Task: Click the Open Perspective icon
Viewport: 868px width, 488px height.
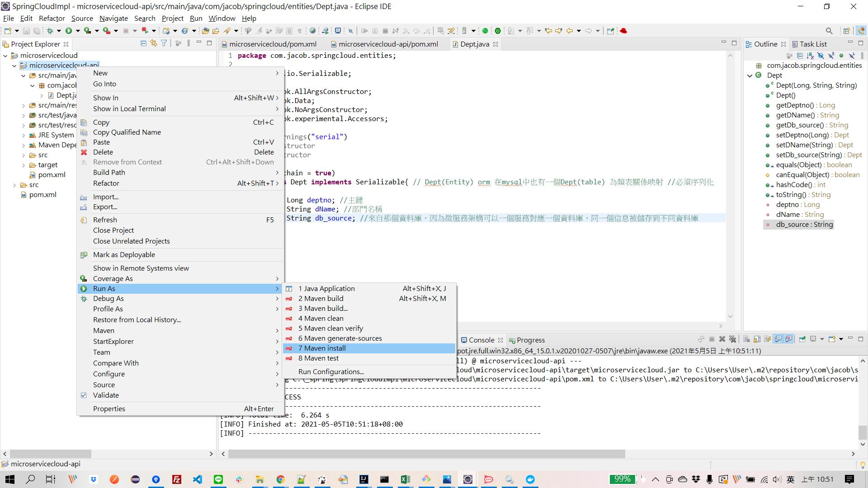Action: click(x=847, y=31)
